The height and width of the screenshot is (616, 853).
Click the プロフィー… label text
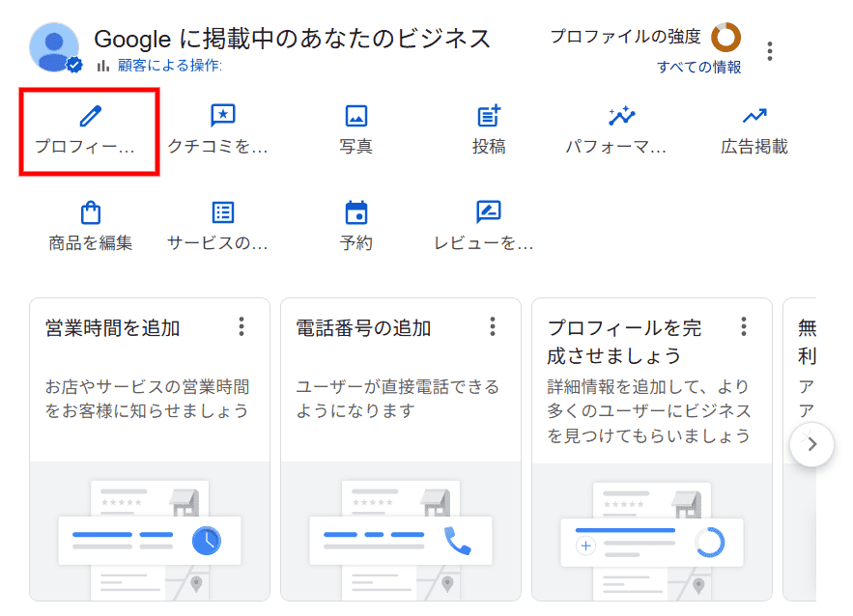coord(84,146)
